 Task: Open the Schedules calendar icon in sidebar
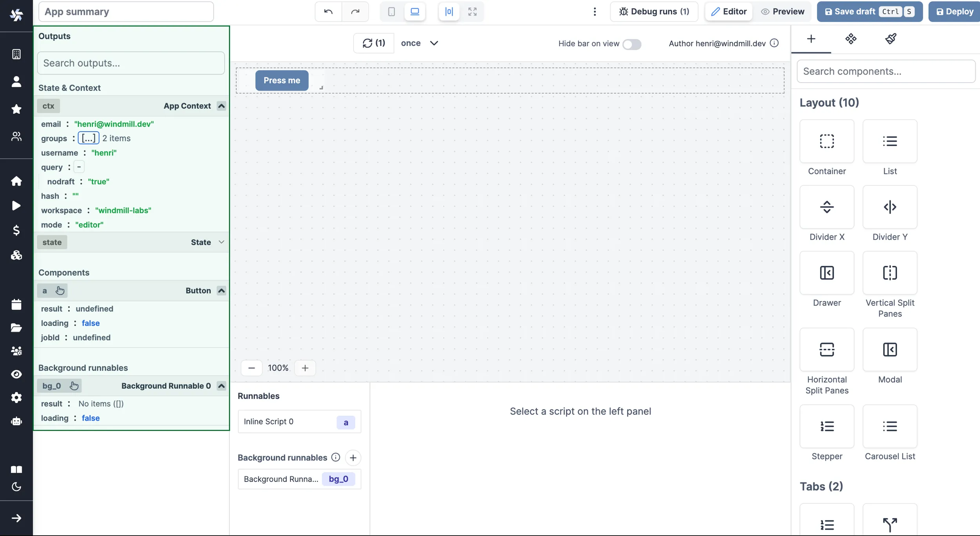tap(16, 304)
